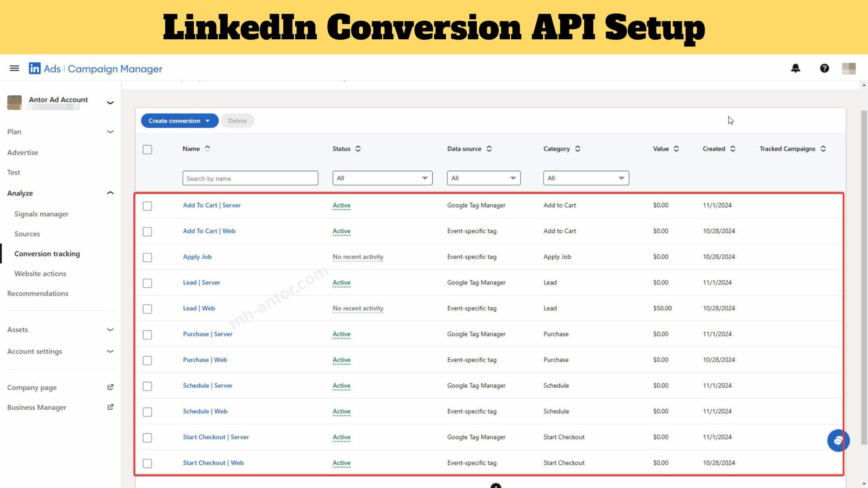Check the Schedule | Server row

coord(147,386)
